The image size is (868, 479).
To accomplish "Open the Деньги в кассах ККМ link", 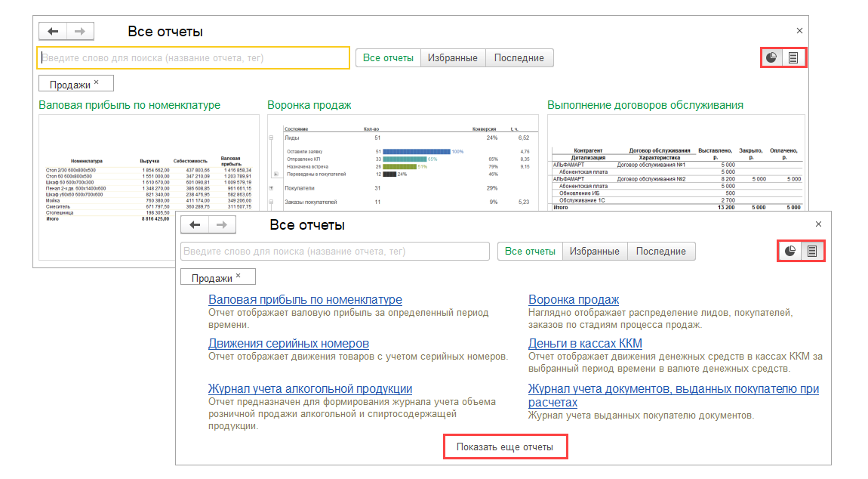I will pos(585,344).
